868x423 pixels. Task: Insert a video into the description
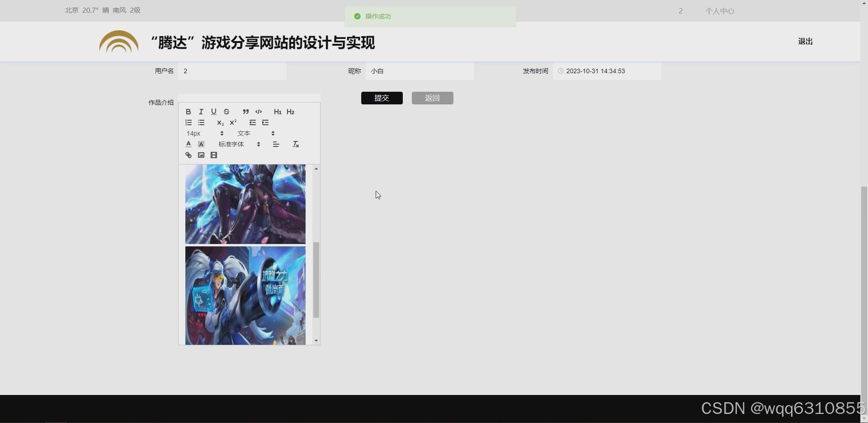point(214,155)
